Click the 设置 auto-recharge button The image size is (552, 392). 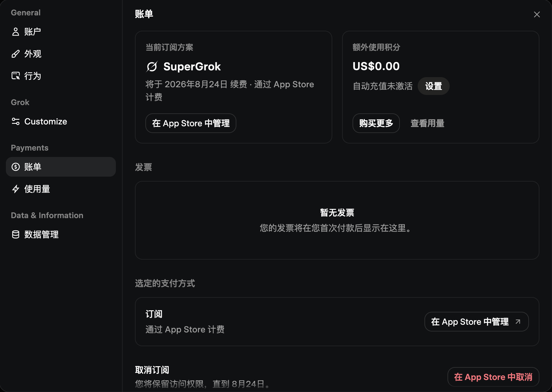pyautogui.click(x=433, y=86)
